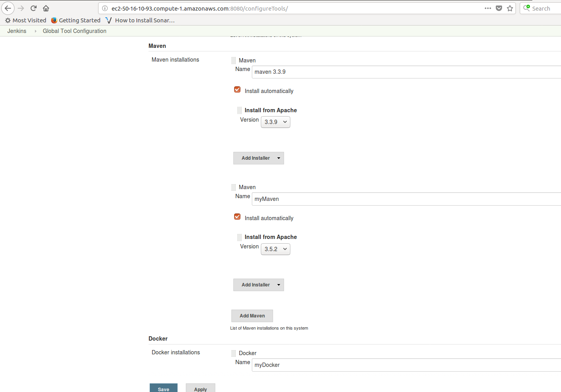Click the Pocket save icon
This screenshot has width=561, height=392.
pyautogui.click(x=499, y=8)
